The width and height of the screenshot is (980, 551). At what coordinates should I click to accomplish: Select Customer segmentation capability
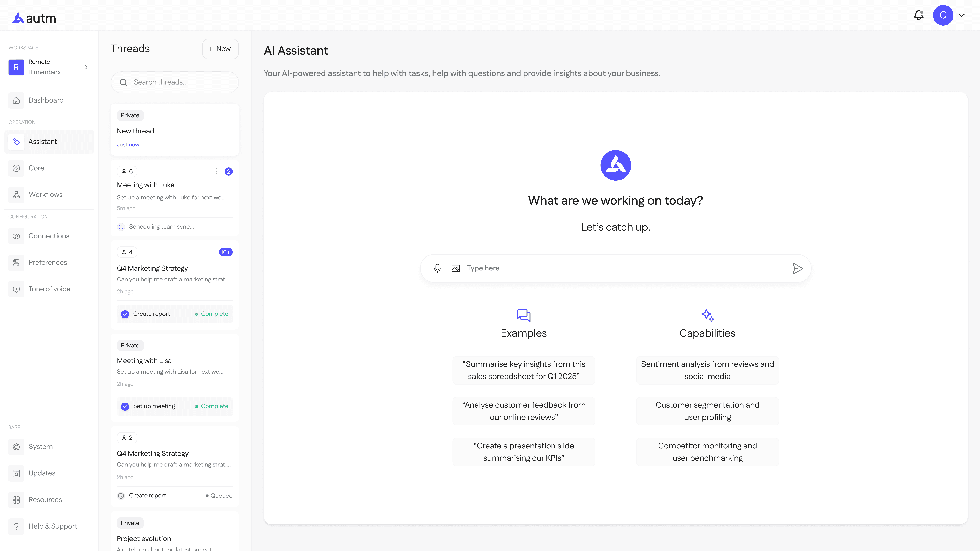point(708,411)
